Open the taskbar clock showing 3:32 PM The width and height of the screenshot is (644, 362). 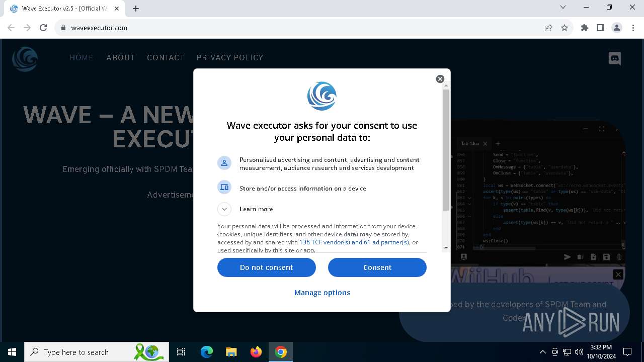[x=601, y=352]
